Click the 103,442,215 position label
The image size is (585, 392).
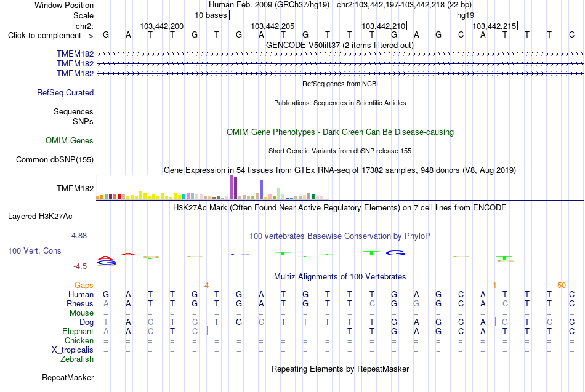coord(494,26)
